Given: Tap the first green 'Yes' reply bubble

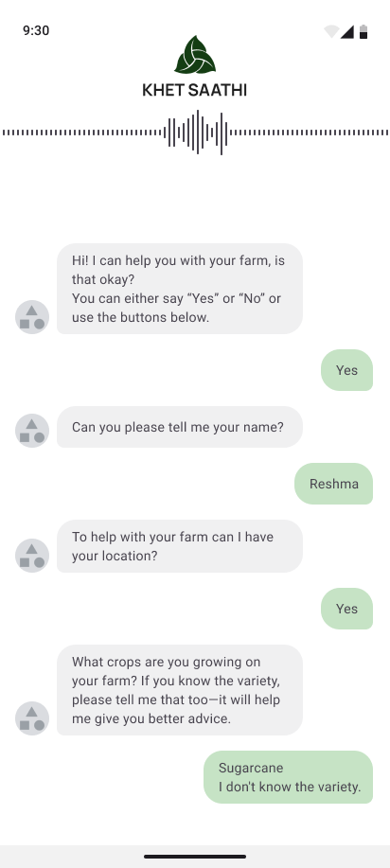Looking at the screenshot, I should pyautogui.click(x=346, y=370).
